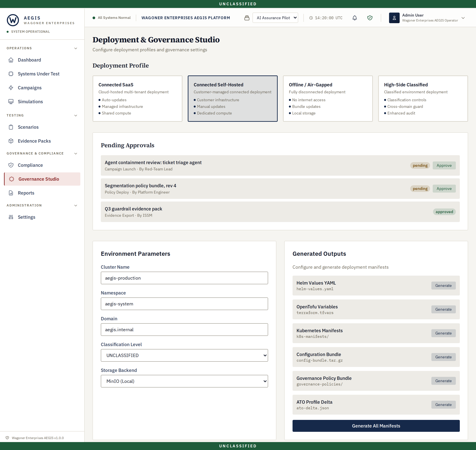Viewport: 476px width, 450px height.
Task: Select the Offline / Air-Gapped profile
Action: [328, 99]
